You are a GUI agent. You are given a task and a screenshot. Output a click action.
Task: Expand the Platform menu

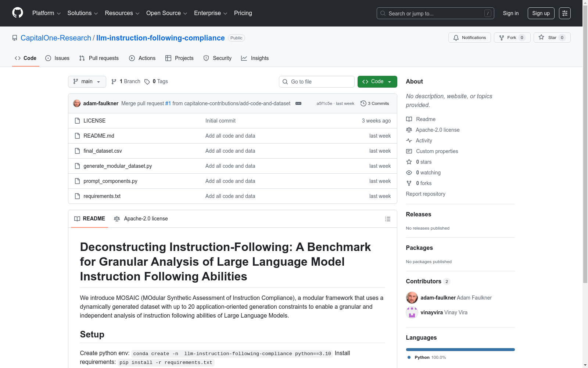[46, 13]
